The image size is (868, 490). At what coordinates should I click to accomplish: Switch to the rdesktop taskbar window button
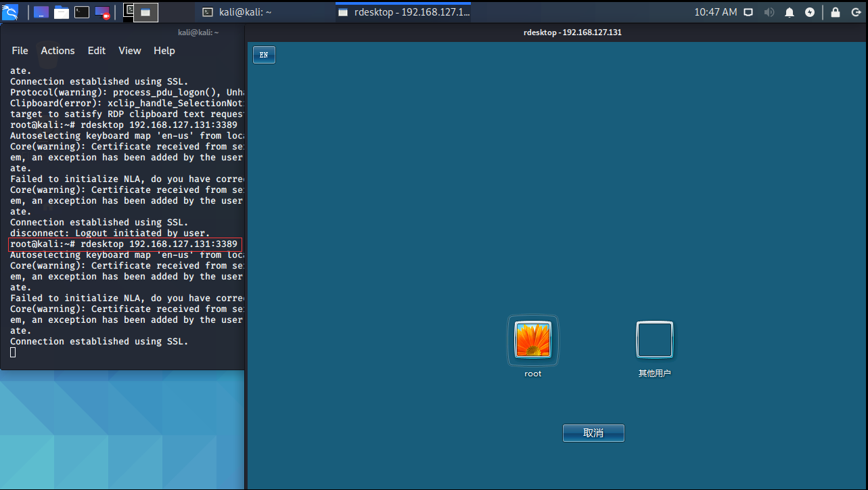pyautogui.click(x=403, y=12)
